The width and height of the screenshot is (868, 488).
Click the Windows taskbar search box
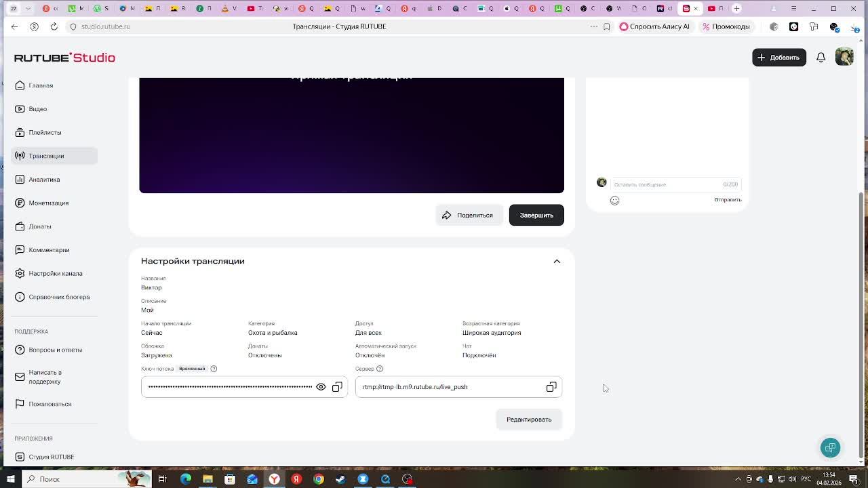(x=86, y=479)
